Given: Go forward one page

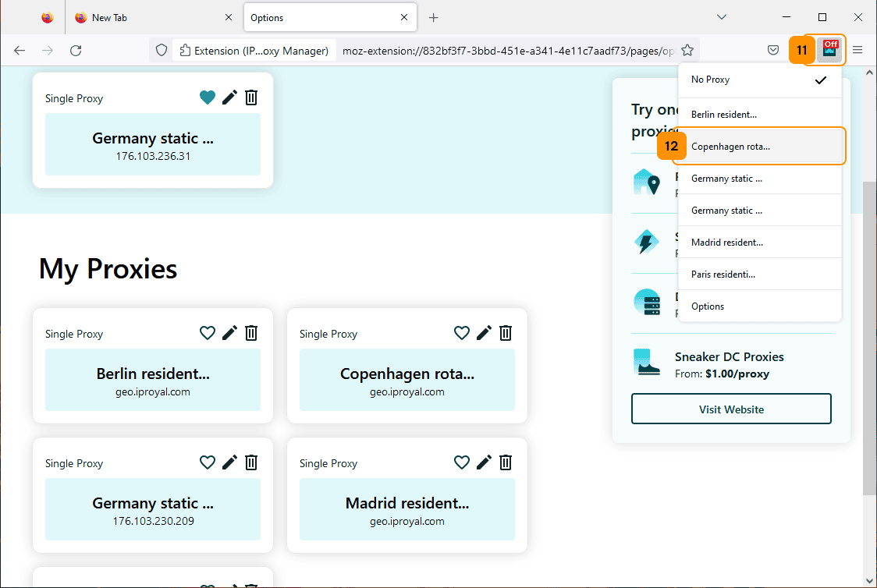Looking at the screenshot, I should (x=48, y=51).
